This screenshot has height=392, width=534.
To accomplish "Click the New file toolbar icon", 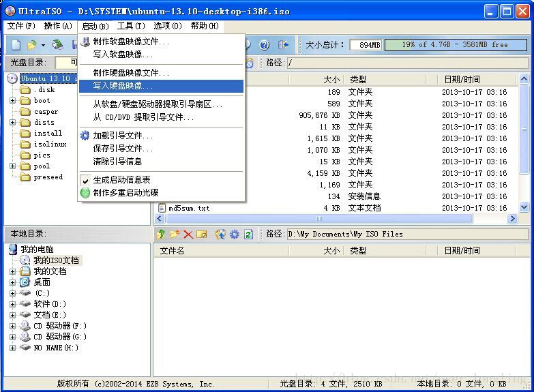I will (16, 44).
